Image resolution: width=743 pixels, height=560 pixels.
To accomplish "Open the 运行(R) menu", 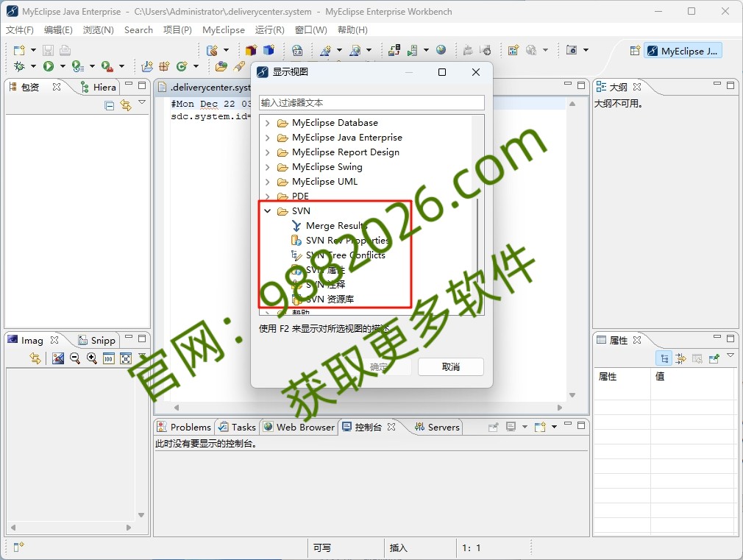I will [x=270, y=30].
